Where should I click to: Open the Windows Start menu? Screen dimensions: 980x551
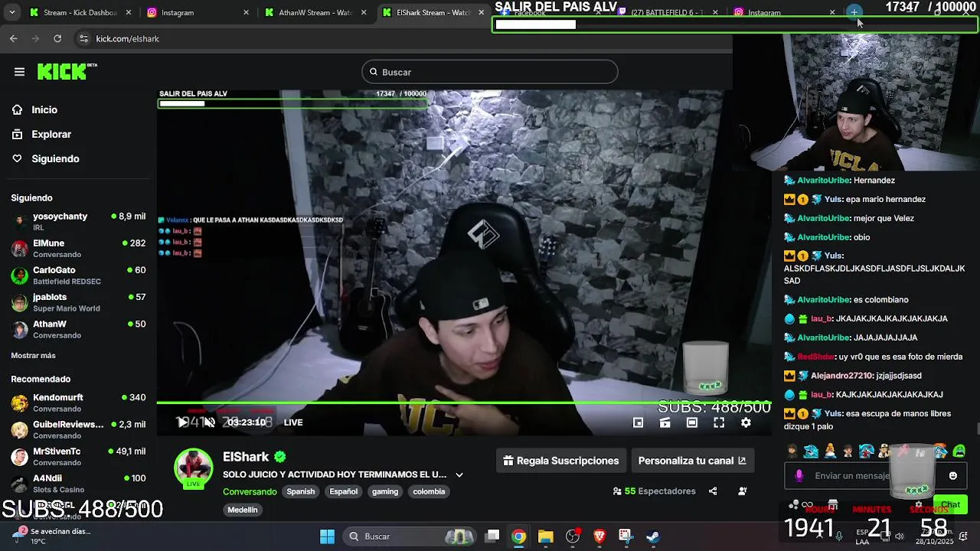(x=327, y=536)
